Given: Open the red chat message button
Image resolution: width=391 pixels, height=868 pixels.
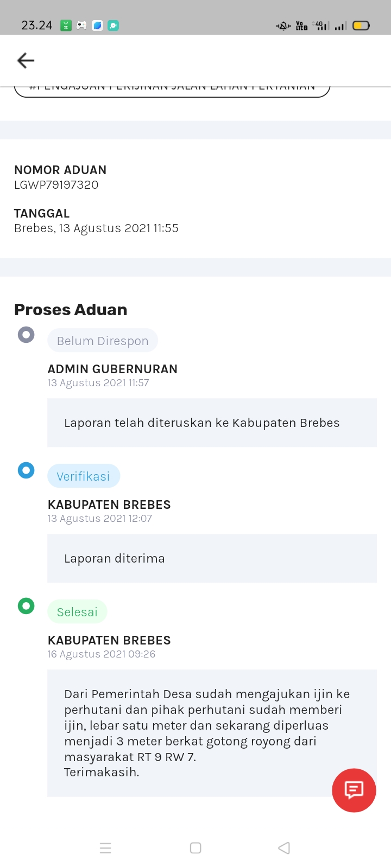Looking at the screenshot, I should pos(354,790).
